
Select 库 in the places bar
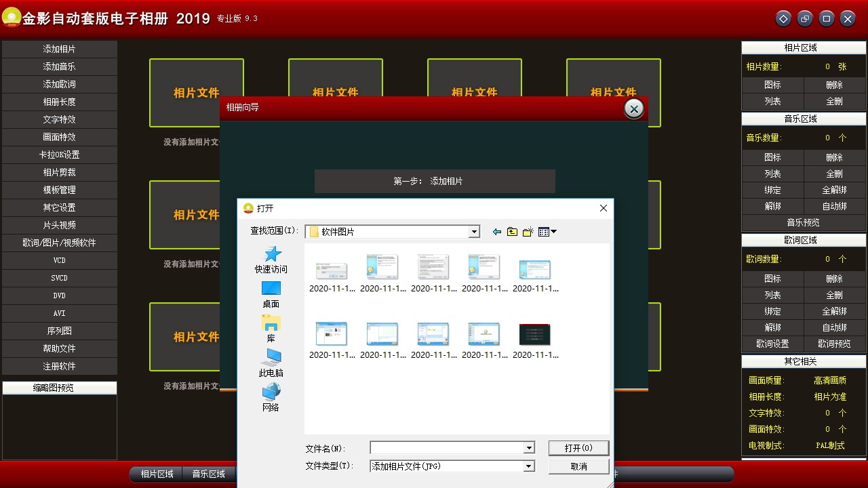tap(271, 329)
